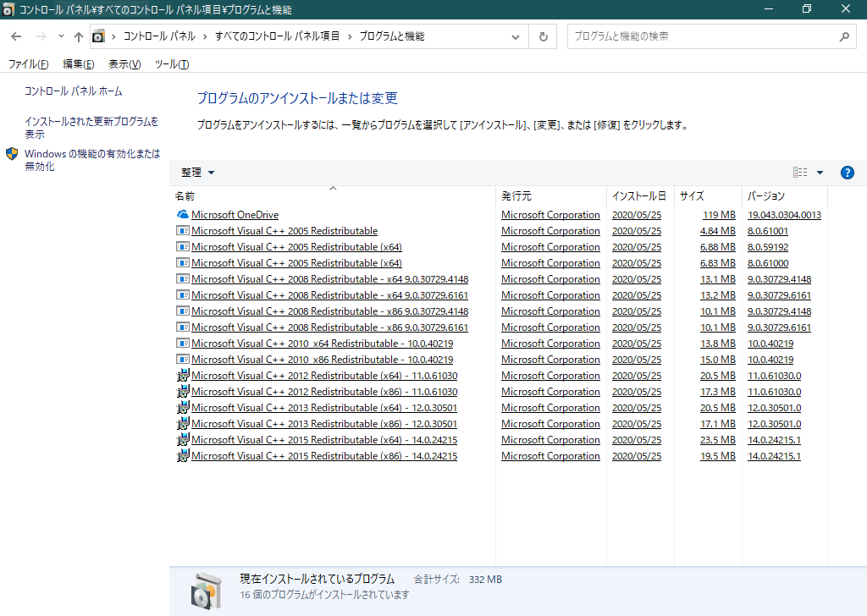
Task: Select Visual C++ 2012 Redistributable (x86) name
Action: 324,392
